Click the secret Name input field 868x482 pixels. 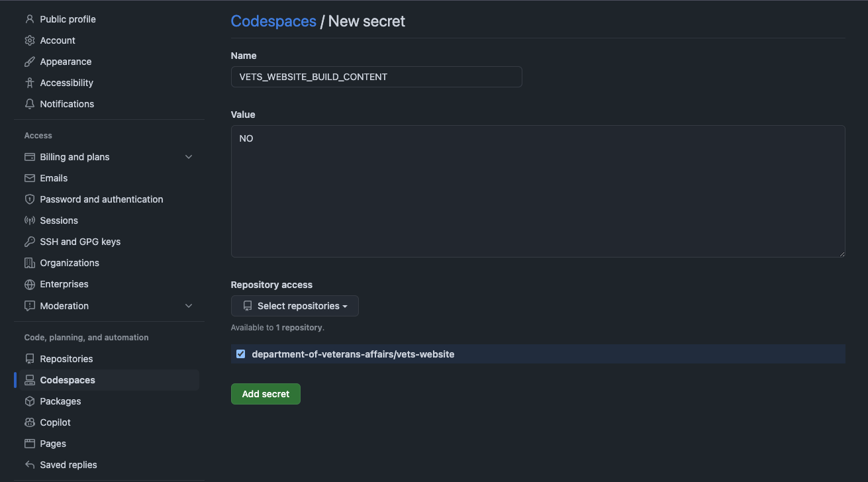pyautogui.click(x=376, y=77)
